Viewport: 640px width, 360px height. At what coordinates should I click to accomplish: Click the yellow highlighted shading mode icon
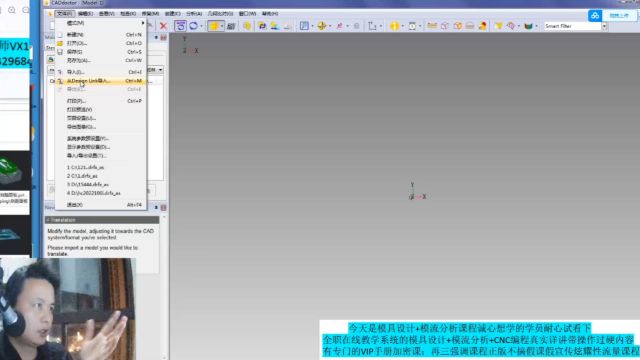[213, 26]
